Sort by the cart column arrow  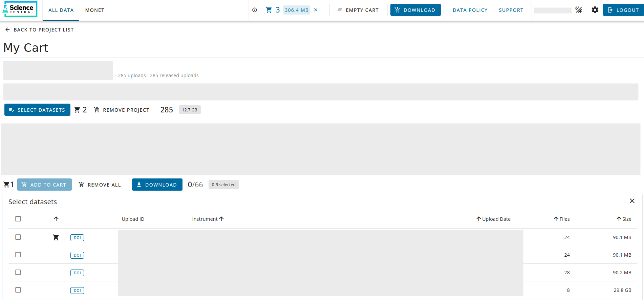pos(56,219)
